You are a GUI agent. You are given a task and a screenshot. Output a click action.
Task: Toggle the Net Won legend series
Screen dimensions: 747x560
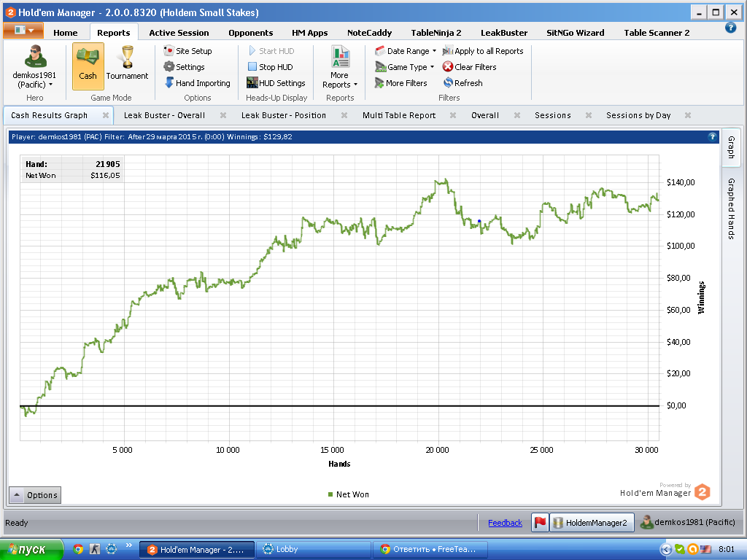pyautogui.click(x=348, y=494)
